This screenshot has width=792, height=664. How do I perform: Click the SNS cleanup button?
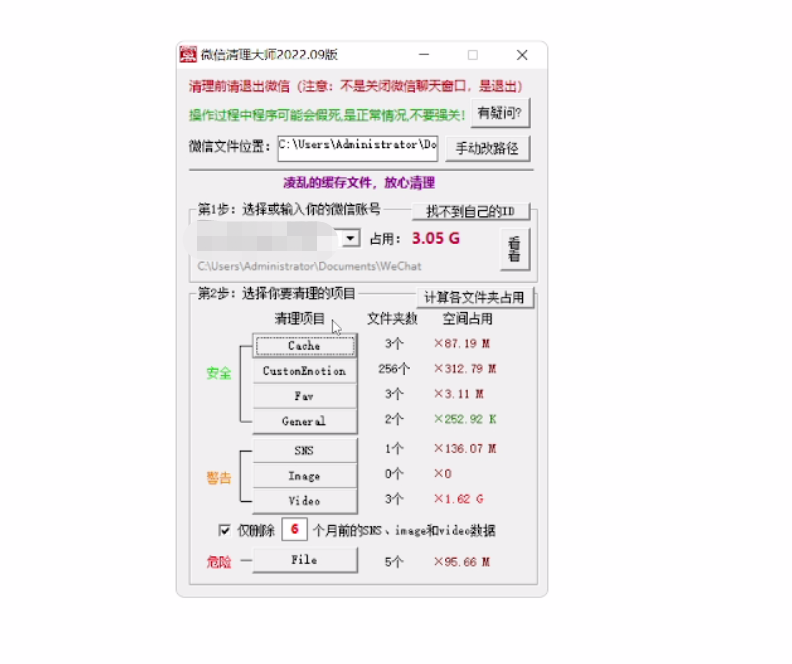pos(305,451)
